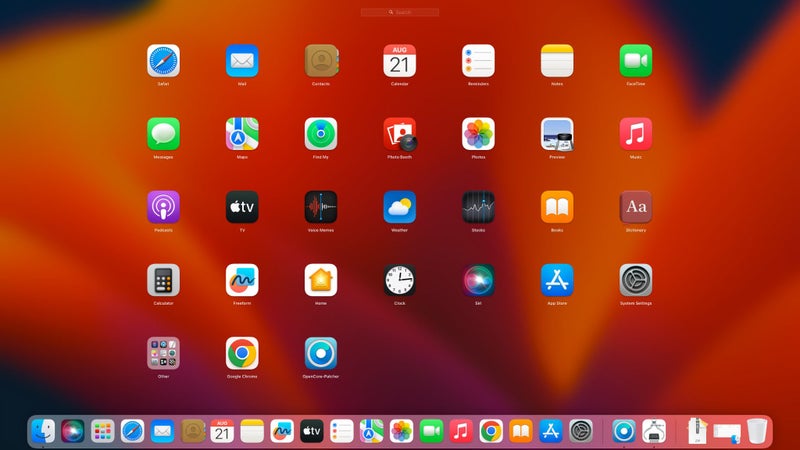Open Freeform from the Dock
Screen dimensions: 800x450
[x=282, y=432]
